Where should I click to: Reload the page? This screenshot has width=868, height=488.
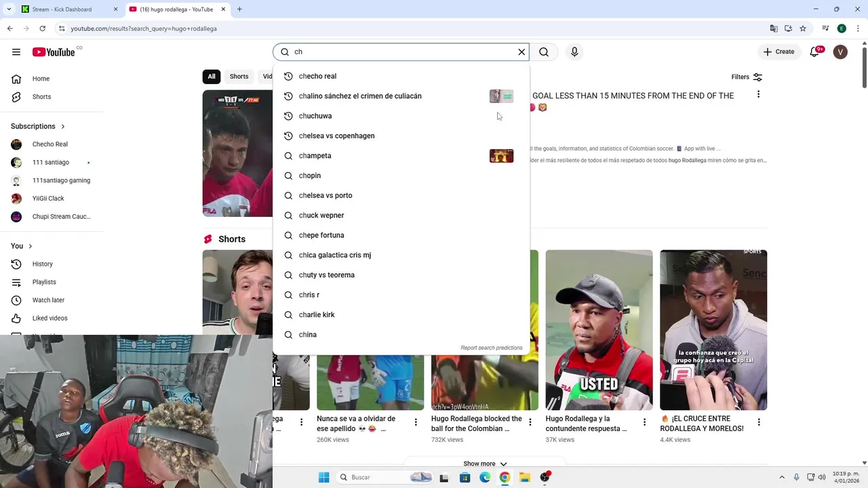[x=42, y=28]
